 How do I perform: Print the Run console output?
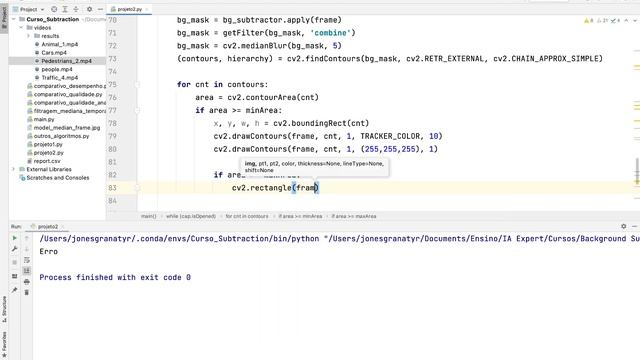pyautogui.click(x=27, y=282)
